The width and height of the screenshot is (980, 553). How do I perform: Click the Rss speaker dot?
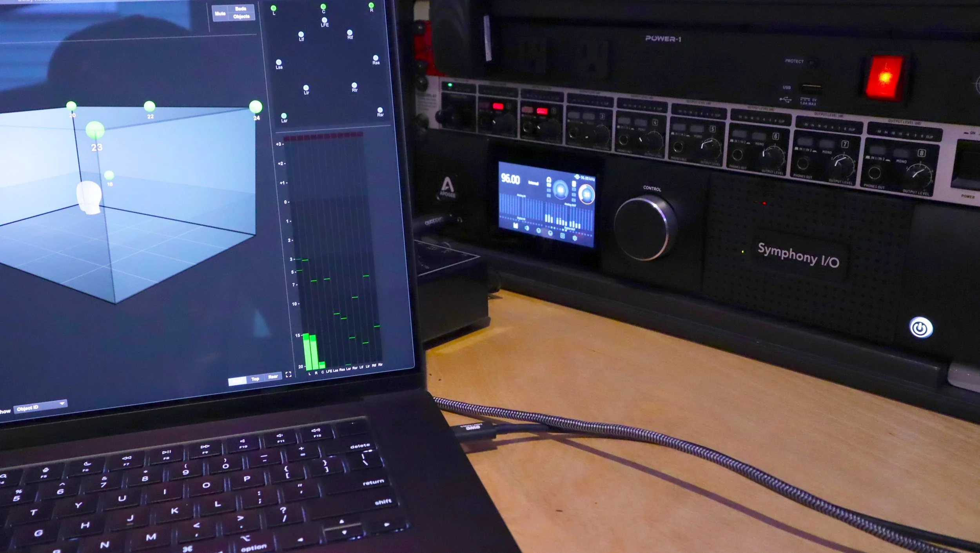(x=376, y=58)
